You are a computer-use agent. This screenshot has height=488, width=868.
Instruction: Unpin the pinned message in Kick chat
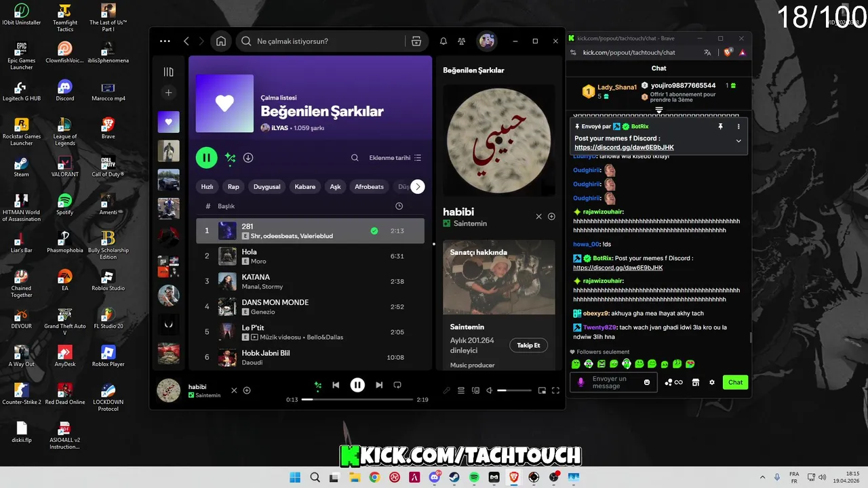pos(720,127)
